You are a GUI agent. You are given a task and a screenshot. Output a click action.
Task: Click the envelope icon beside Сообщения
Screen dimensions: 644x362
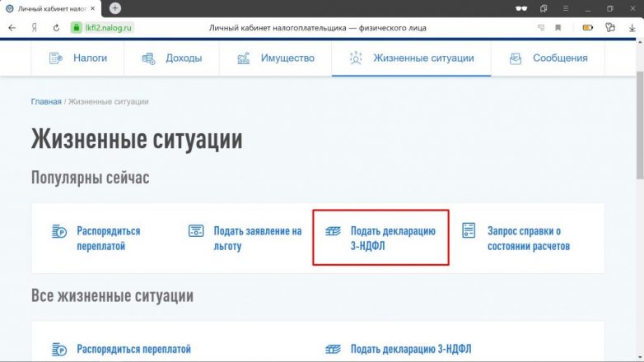pos(516,58)
